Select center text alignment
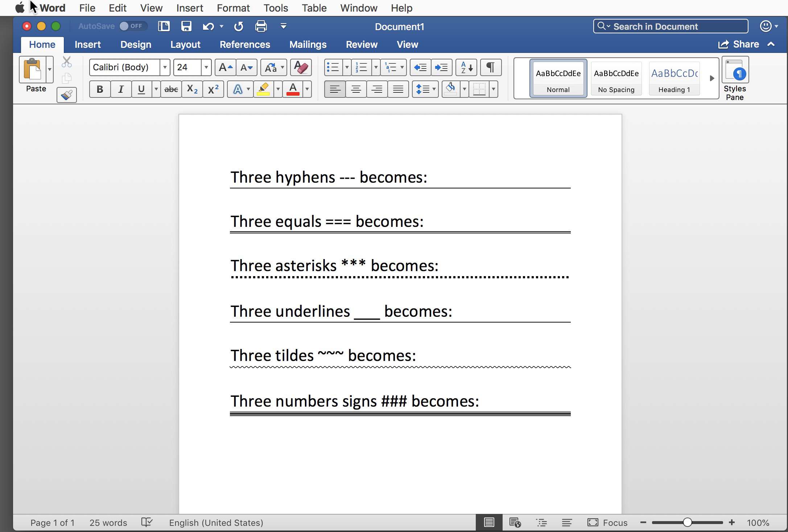Image resolution: width=788 pixels, height=532 pixels. (356, 89)
